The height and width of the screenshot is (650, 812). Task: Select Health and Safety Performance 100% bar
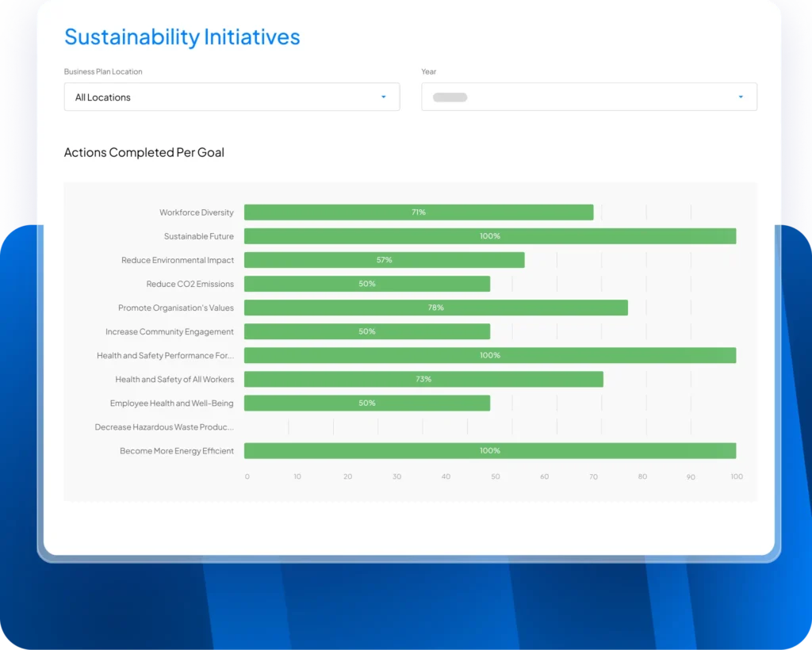pyautogui.click(x=489, y=355)
